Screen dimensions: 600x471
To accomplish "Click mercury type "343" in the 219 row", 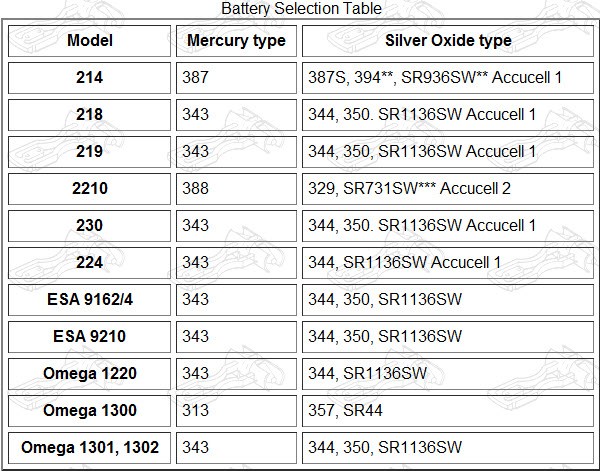I will pos(236,152).
